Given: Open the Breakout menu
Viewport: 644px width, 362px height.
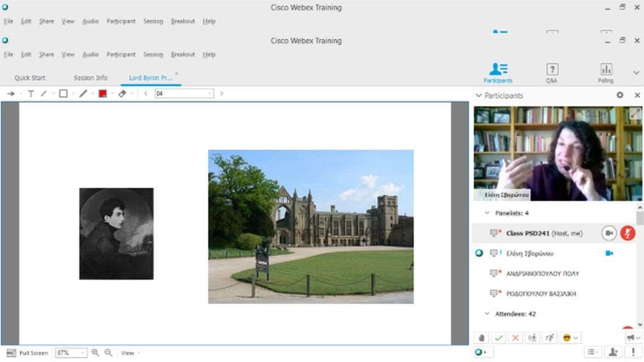Looking at the screenshot, I should (x=183, y=54).
